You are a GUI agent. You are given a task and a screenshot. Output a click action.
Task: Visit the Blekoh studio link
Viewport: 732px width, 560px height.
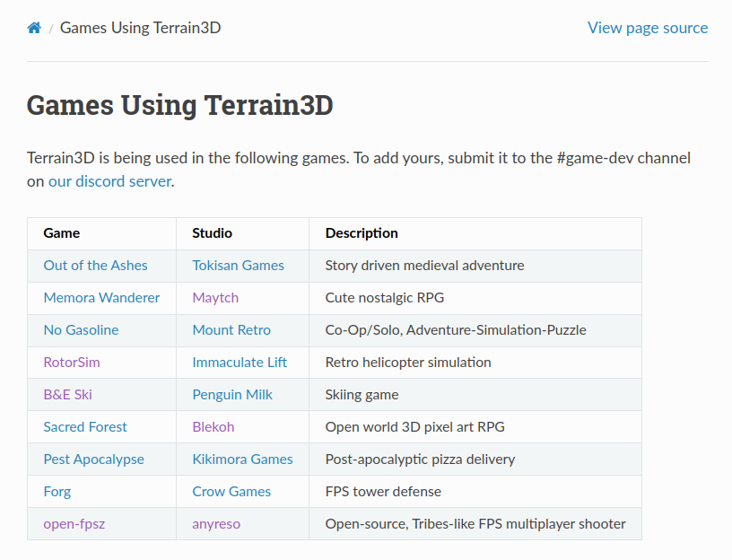click(213, 426)
